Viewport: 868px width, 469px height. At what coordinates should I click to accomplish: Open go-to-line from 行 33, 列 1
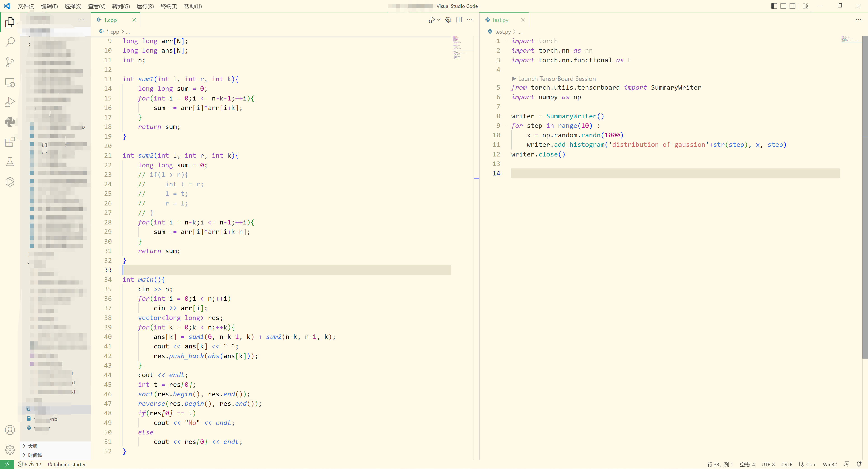(720, 464)
